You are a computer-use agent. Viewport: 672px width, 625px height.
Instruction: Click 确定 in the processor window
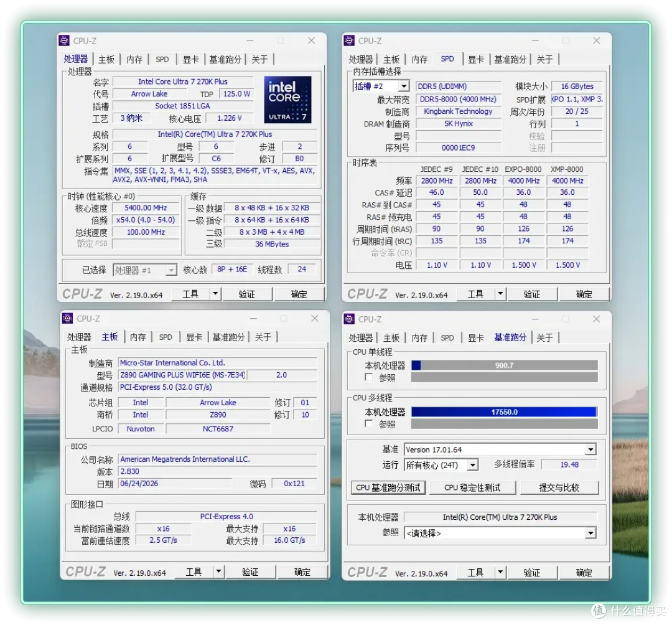point(299,294)
